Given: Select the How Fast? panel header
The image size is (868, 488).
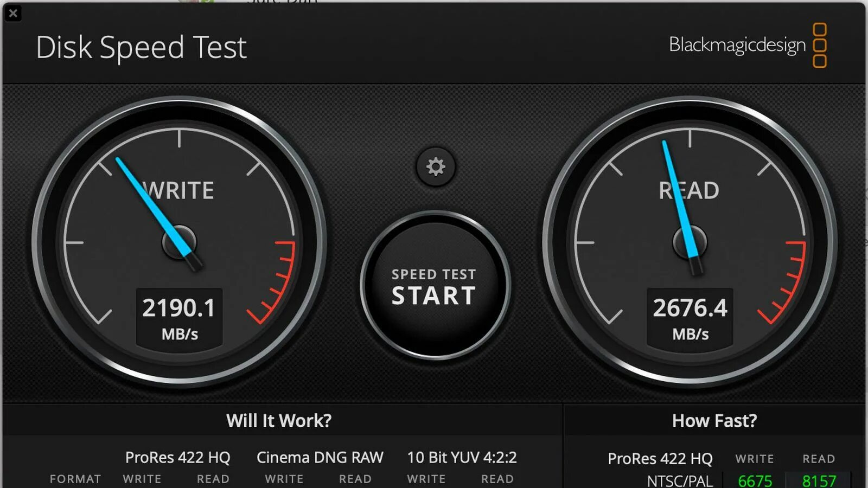Looking at the screenshot, I should pos(714,421).
